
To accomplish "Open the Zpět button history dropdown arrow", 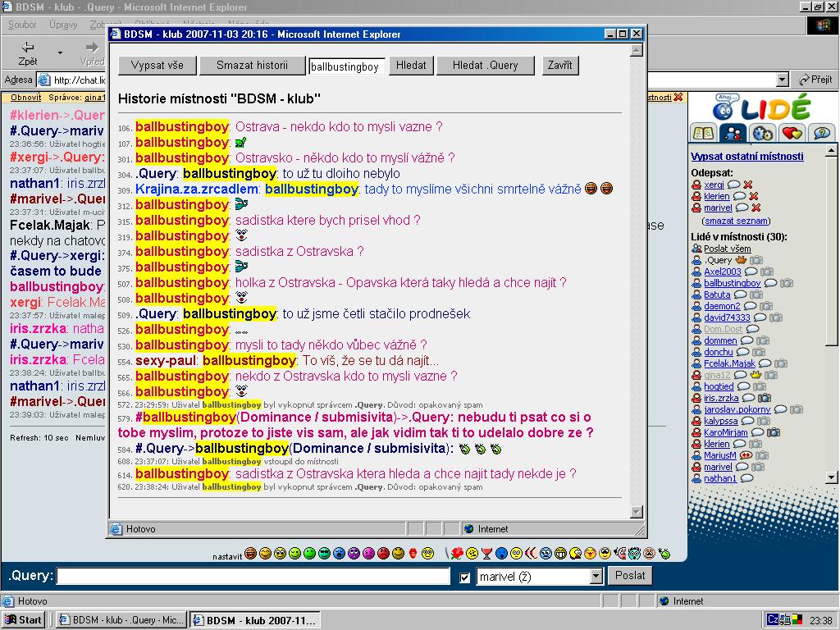I will click(60, 53).
